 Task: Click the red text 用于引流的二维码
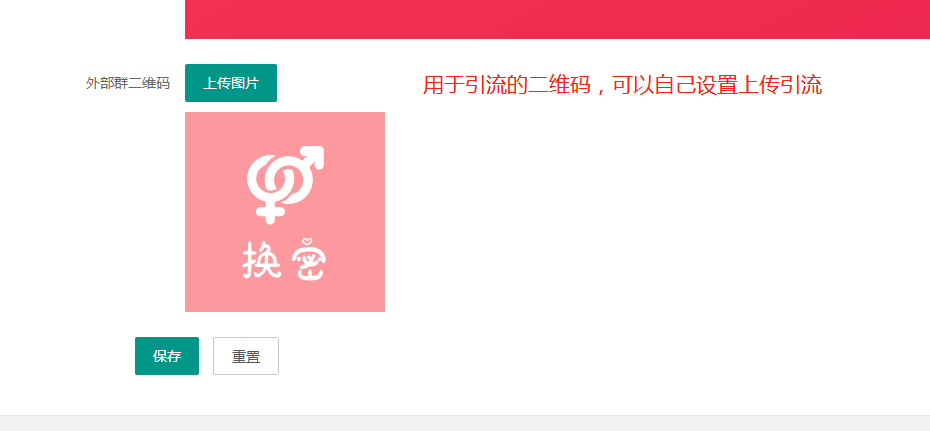[x=507, y=85]
